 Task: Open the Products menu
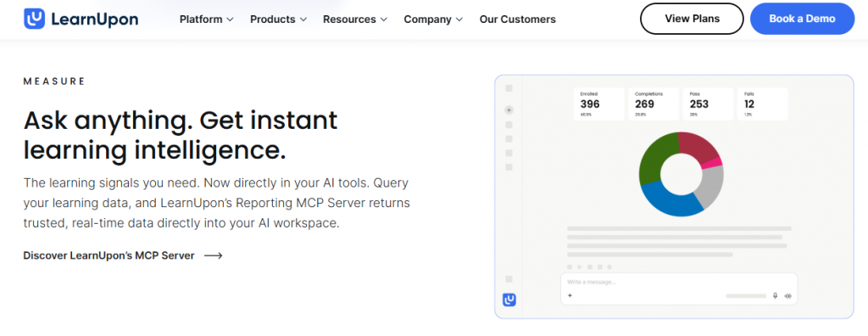[x=278, y=20]
